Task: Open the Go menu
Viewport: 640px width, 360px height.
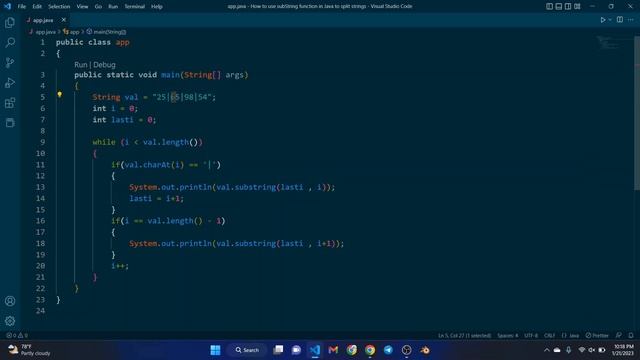Action: pos(98,7)
